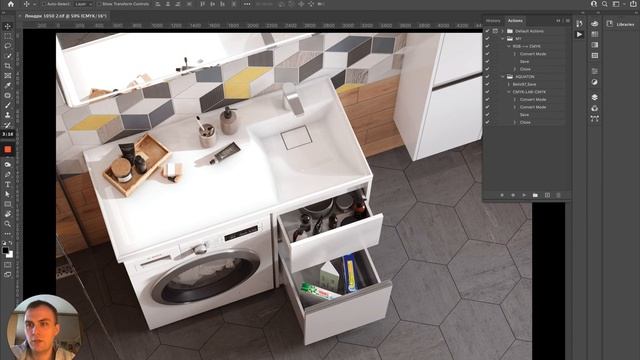640x360 pixels.
Task: Open the Adjustments panel icon
Action: tap(595, 82)
